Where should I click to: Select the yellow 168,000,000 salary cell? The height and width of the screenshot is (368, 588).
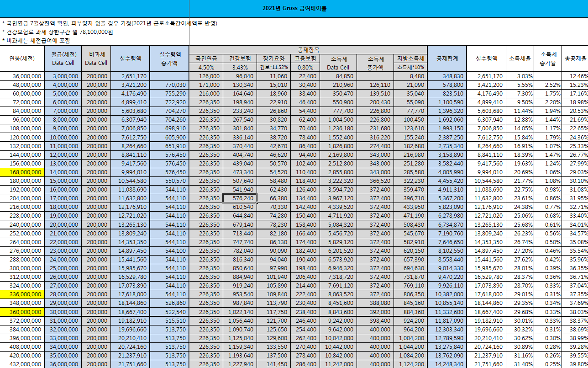point(22,172)
